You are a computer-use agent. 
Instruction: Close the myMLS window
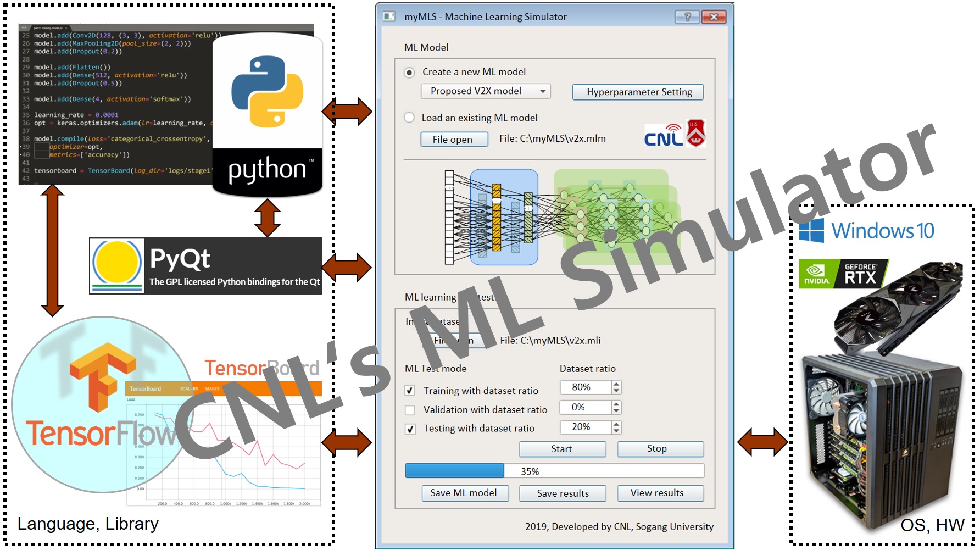tap(714, 17)
